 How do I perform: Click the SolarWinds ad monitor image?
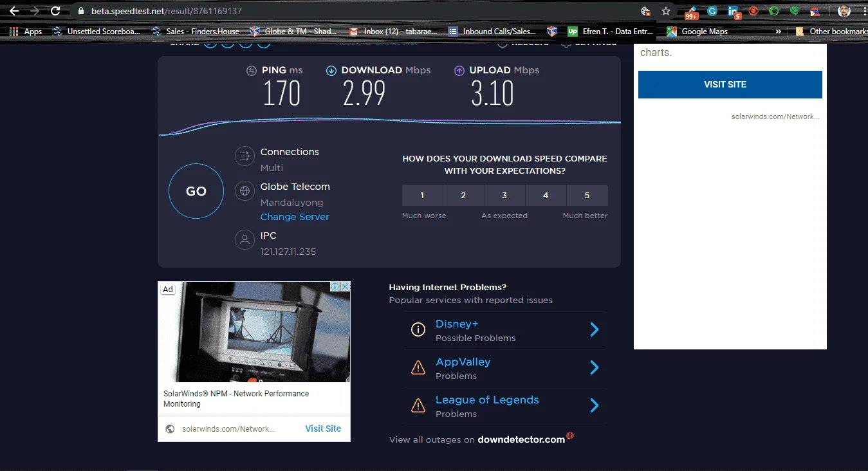coord(254,332)
